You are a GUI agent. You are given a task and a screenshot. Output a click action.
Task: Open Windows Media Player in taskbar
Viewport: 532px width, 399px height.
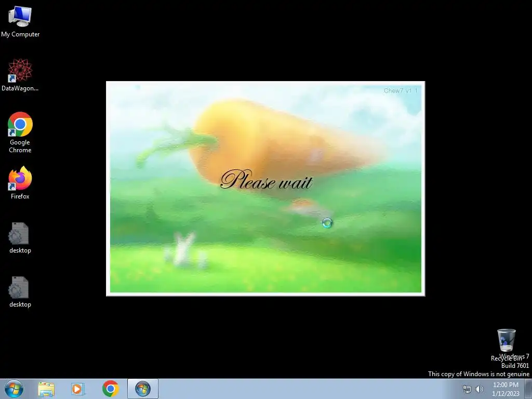pyautogui.click(x=78, y=389)
